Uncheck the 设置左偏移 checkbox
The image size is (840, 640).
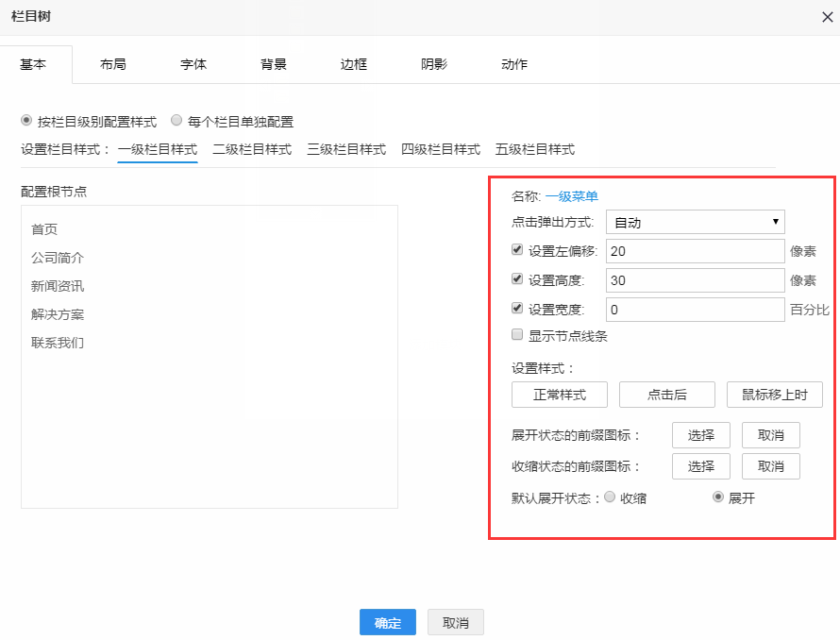point(517,250)
